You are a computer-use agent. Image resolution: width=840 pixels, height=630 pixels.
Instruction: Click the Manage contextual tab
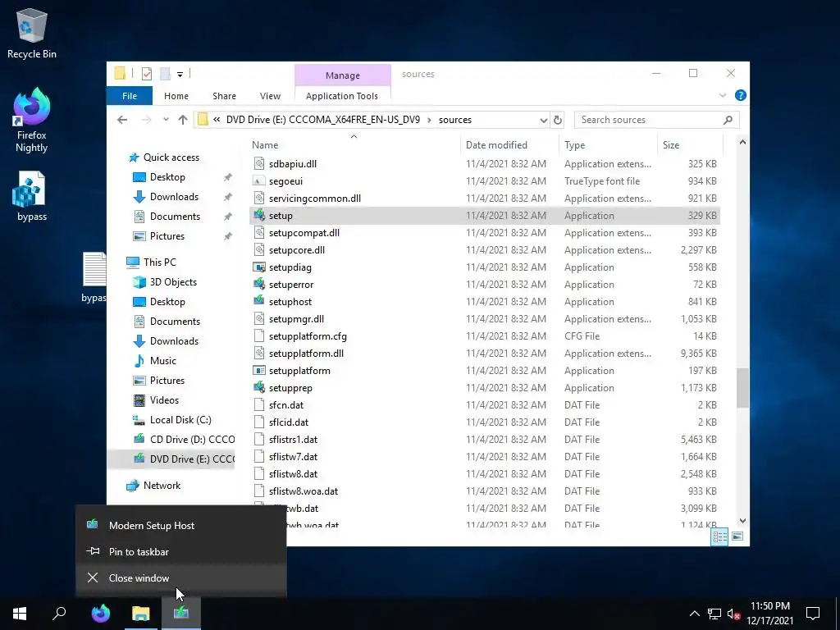point(343,75)
